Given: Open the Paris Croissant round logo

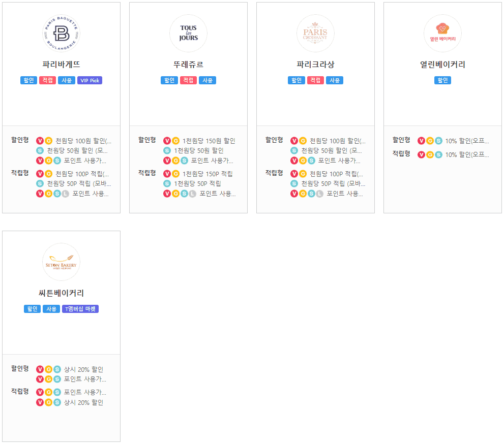Looking at the screenshot, I should (315, 33).
